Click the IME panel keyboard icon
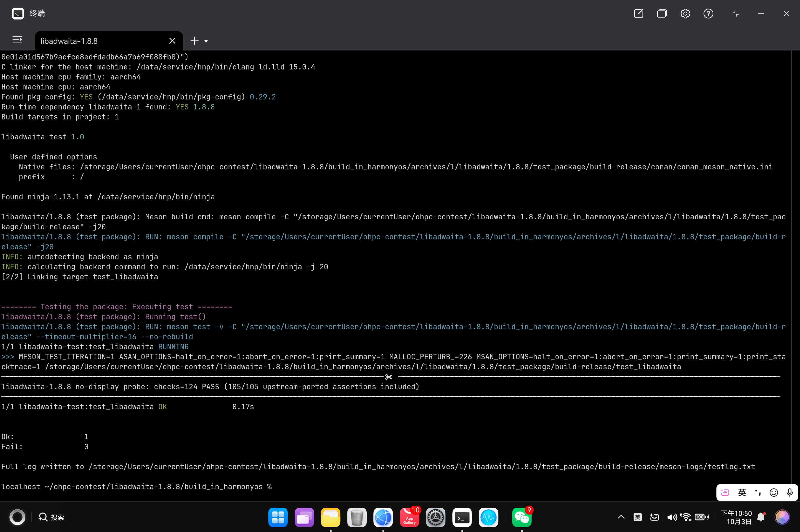The width and height of the screenshot is (800, 532). 725,492
